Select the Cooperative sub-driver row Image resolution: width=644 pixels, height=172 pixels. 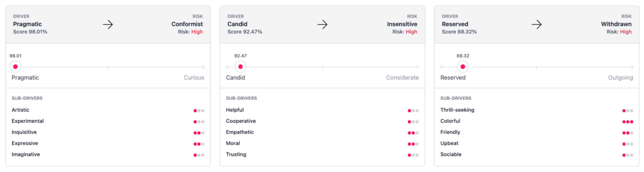tap(241, 121)
